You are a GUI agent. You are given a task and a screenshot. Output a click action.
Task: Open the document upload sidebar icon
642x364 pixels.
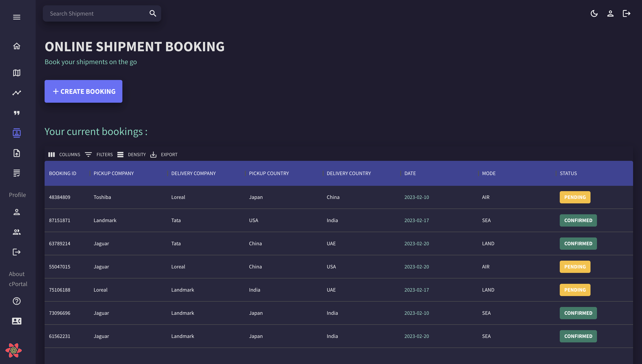[17, 153]
